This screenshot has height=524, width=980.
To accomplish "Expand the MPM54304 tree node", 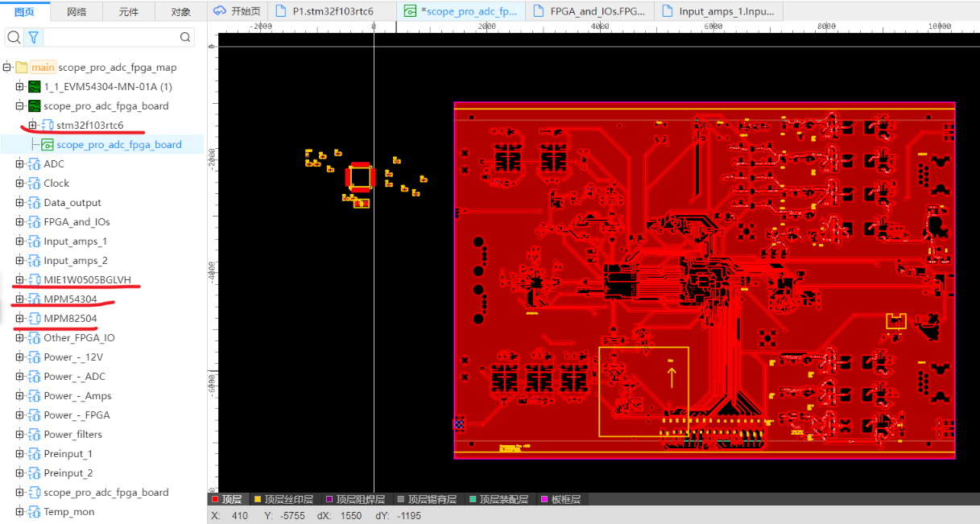I will point(20,299).
